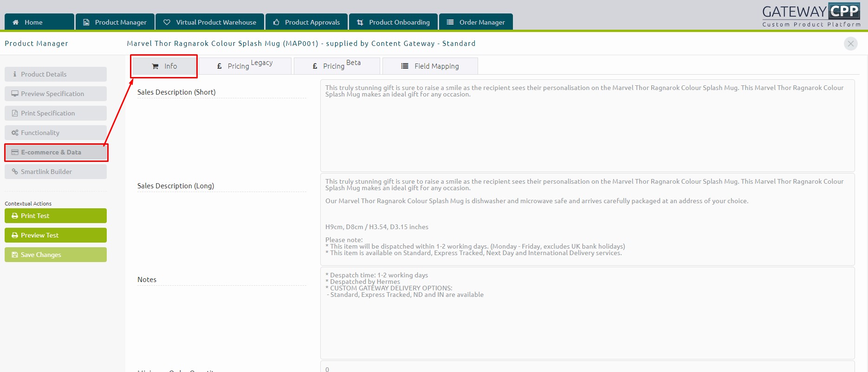The width and height of the screenshot is (868, 372).
Task: Click the Print Test printer icon
Action: (x=15, y=216)
